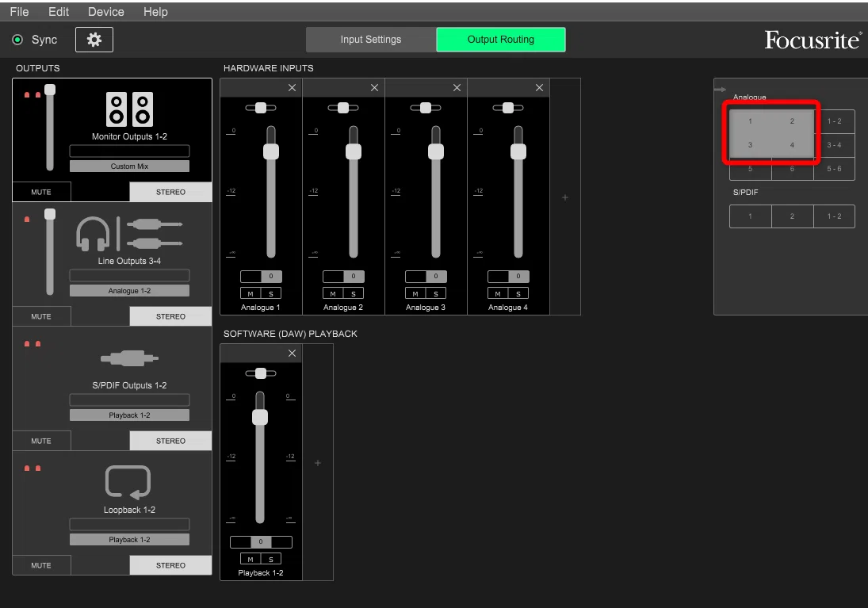Select Analogue input 6
Screen dimensions: 868x608
pyautogui.click(x=792, y=170)
